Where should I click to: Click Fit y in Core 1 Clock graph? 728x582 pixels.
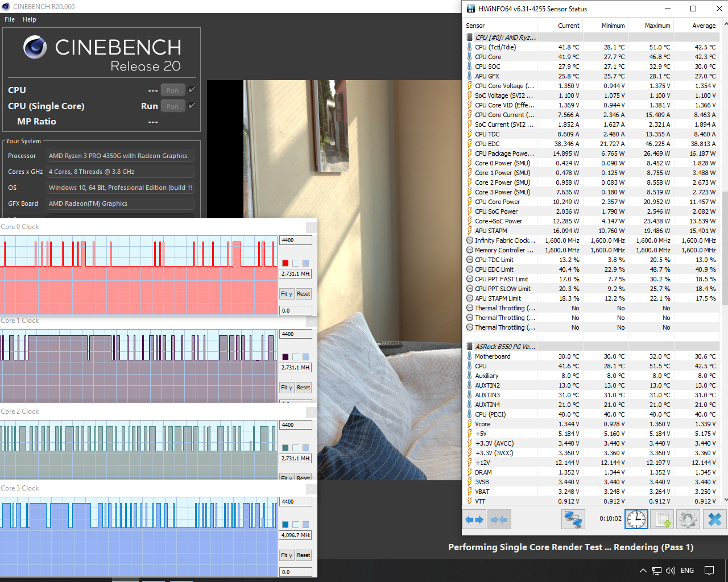[287, 388]
